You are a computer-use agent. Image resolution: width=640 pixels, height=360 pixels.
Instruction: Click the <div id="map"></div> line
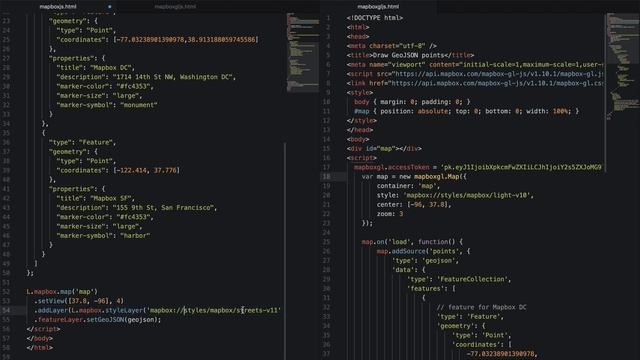click(x=384, y=149)
